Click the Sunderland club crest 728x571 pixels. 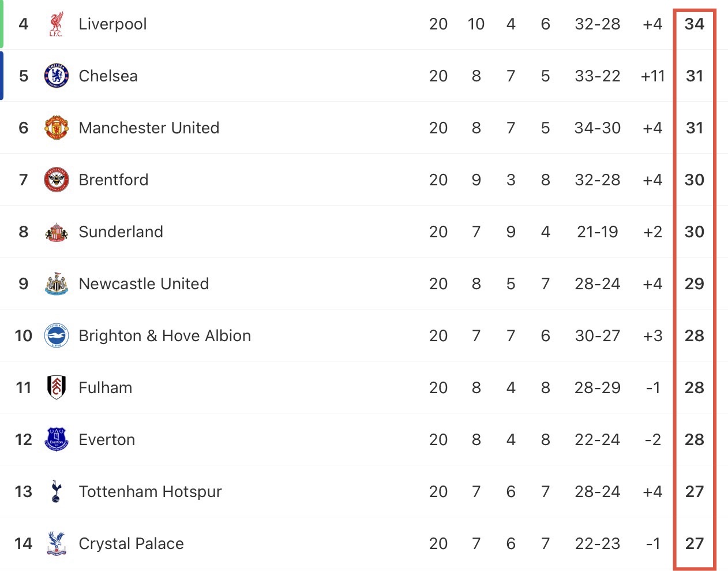[57, 232]
